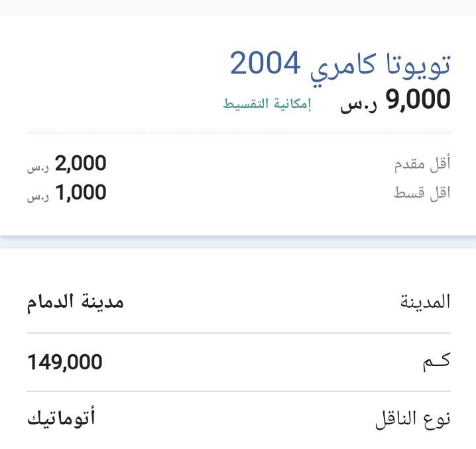Viewport: 476px width, 449px height.
Task: Select the 149,000 mileage value
Action: pos(65,362)
